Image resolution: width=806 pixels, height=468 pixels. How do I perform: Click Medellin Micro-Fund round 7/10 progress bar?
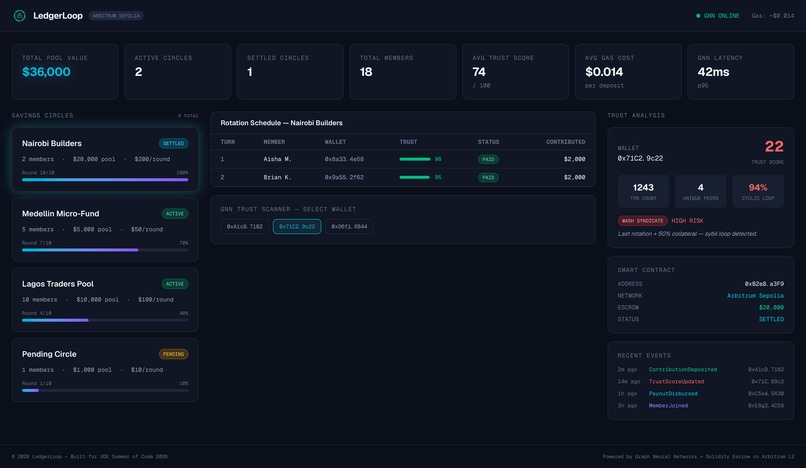[105, 250]
